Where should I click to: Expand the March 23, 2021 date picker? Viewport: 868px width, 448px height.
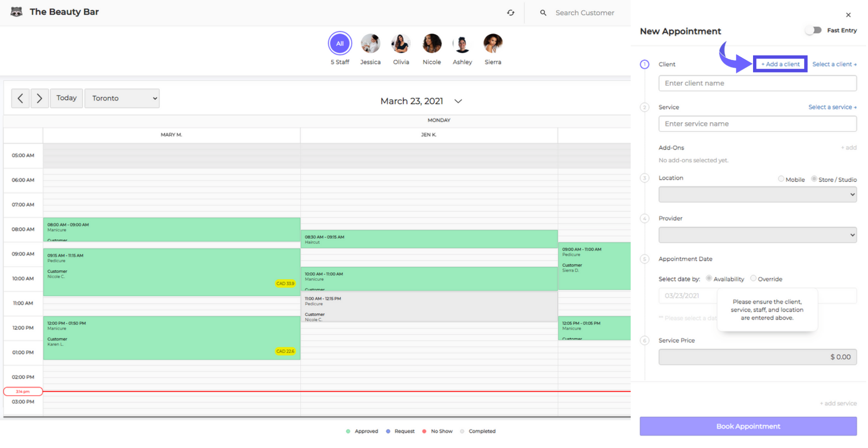pos(458,101)
